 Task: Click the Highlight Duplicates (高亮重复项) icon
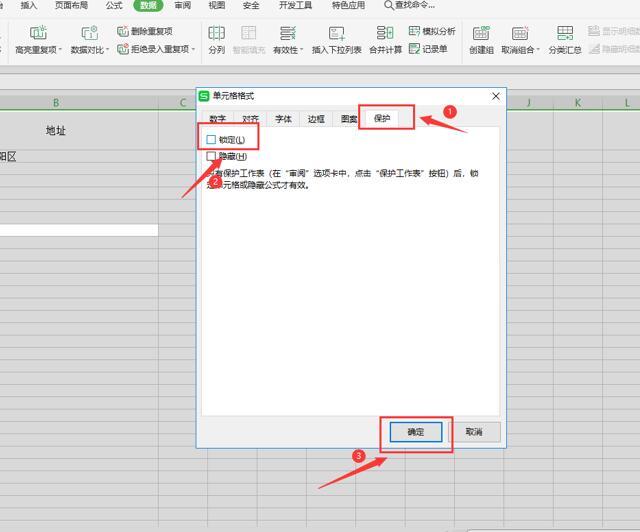38,33
